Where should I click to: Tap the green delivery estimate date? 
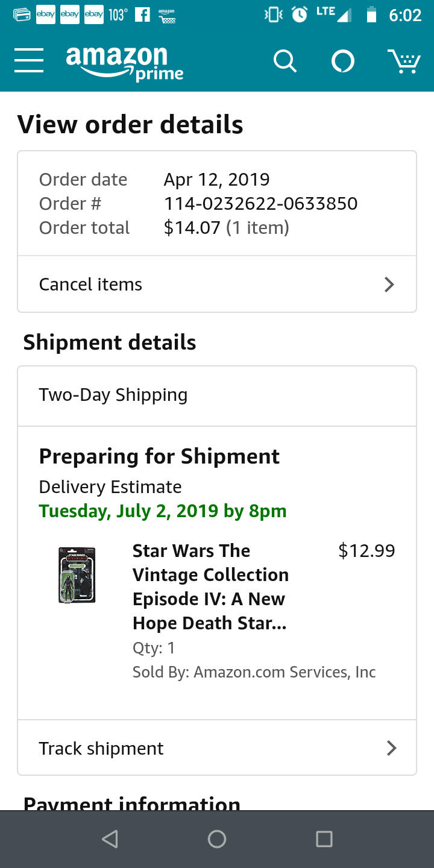163,511
